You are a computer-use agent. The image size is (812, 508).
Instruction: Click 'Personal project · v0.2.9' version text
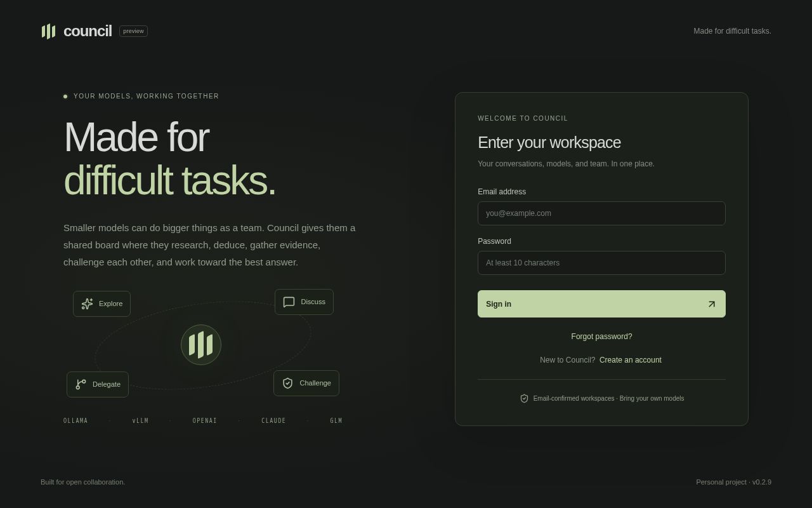[x=733, y=482]
